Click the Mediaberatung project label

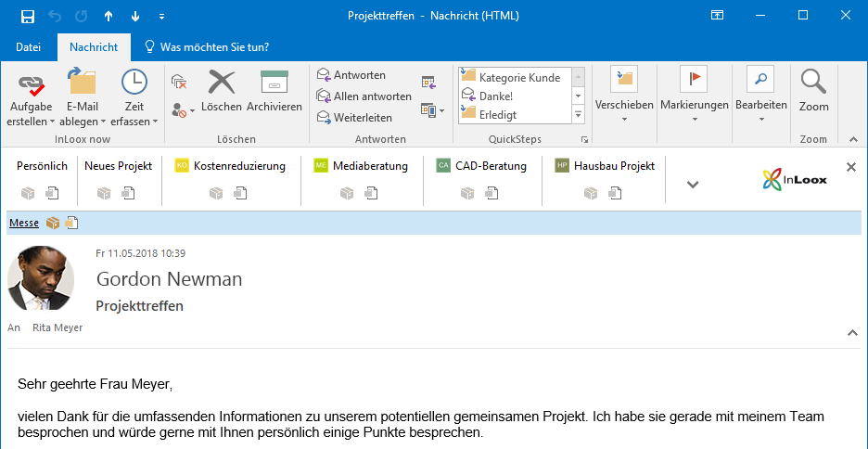click(370, 165)
